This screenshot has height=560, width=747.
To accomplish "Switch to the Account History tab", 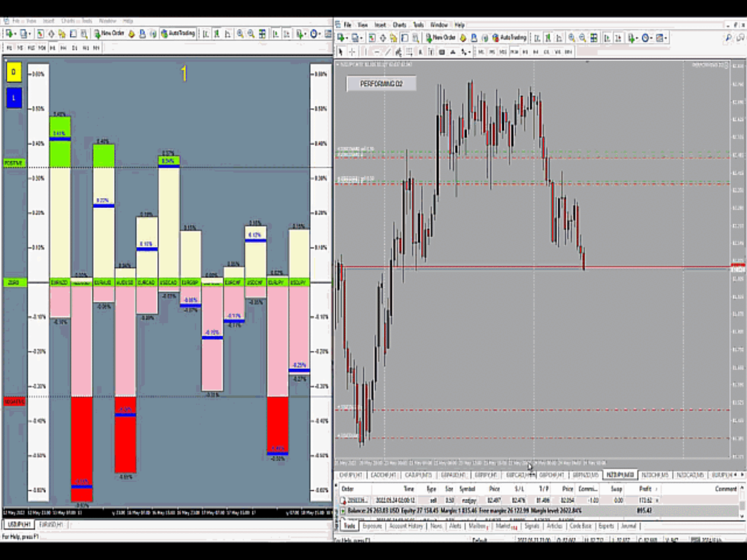I will click(x=406, y=526).
